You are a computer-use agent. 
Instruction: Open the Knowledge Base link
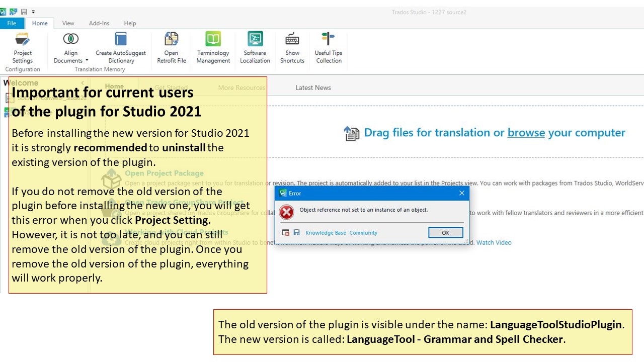coord(326,233)
